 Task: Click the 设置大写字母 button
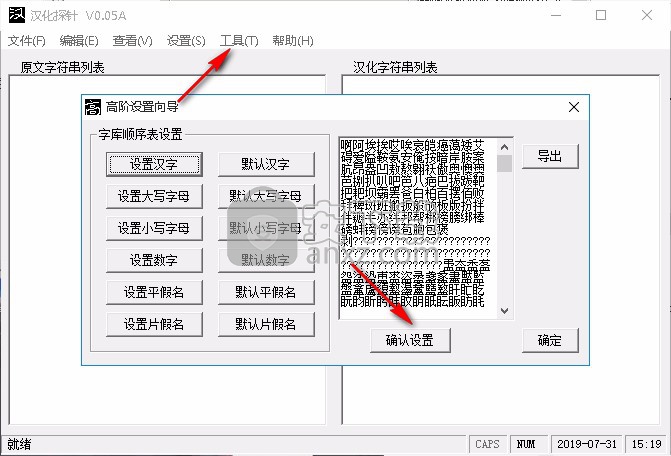pos(154,196)
